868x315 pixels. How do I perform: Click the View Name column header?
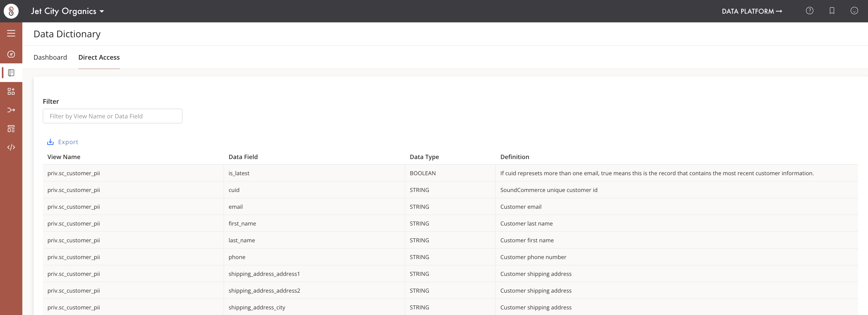pyautogui.click(x=64, y=157)
